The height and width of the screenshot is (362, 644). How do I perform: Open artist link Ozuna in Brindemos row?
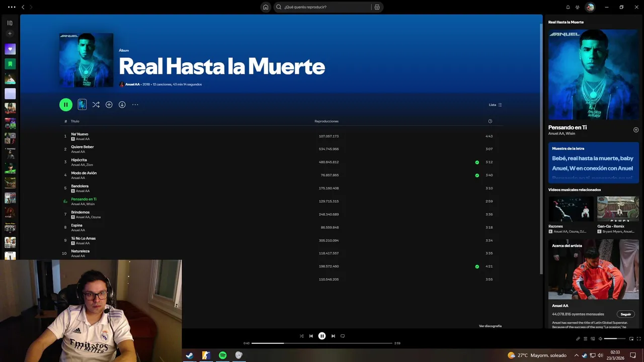[96, 217]
